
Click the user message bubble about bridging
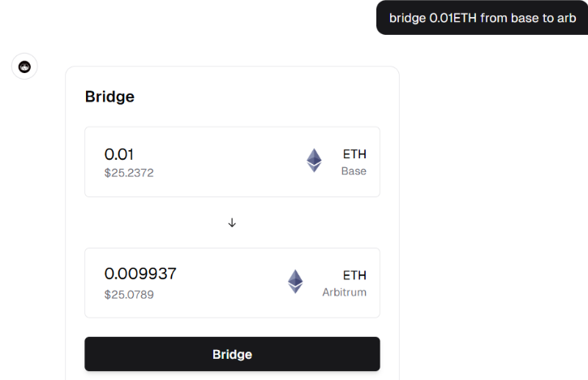pos(483,18)
